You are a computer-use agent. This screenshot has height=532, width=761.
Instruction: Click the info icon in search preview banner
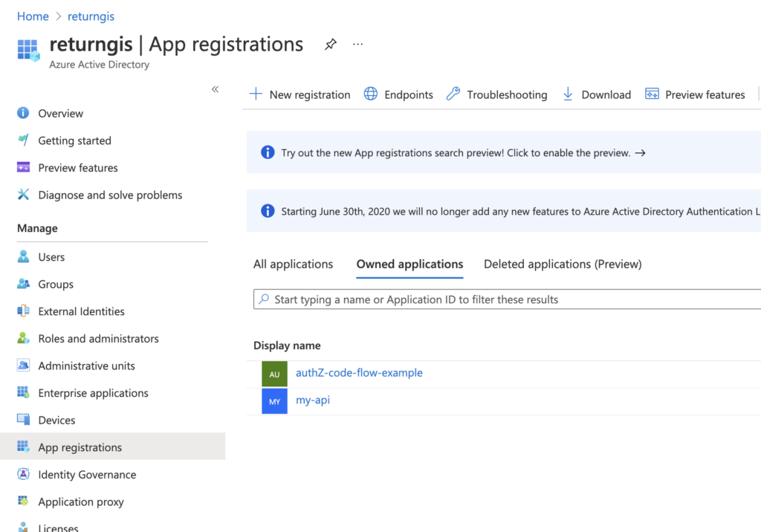point(268,152)
